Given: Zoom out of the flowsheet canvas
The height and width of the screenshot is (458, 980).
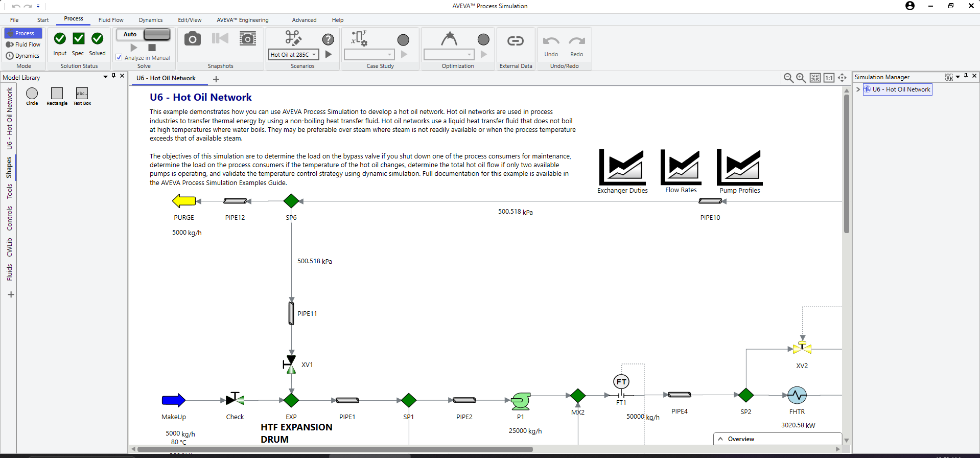Looking at the screenshot, I should (788, 78).
